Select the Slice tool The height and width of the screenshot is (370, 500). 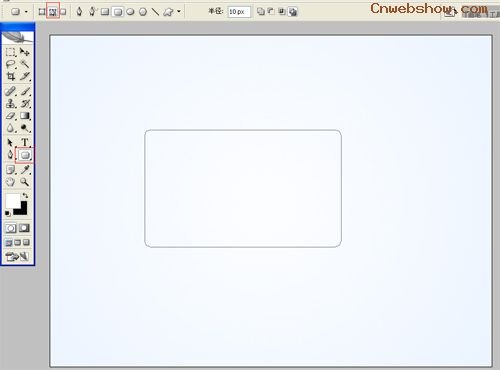pyautogui.click(x=24, y=76)
